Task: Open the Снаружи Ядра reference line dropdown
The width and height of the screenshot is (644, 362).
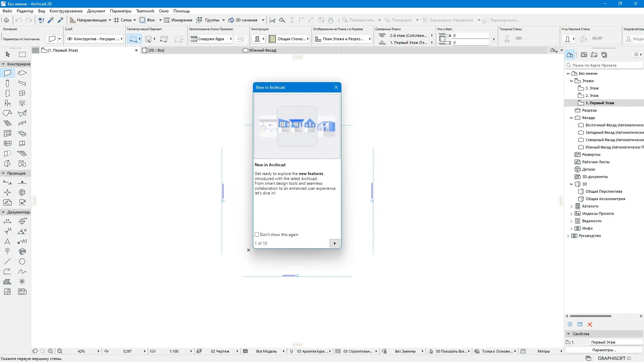Action: pyautogui.click(x=211, y=39)
